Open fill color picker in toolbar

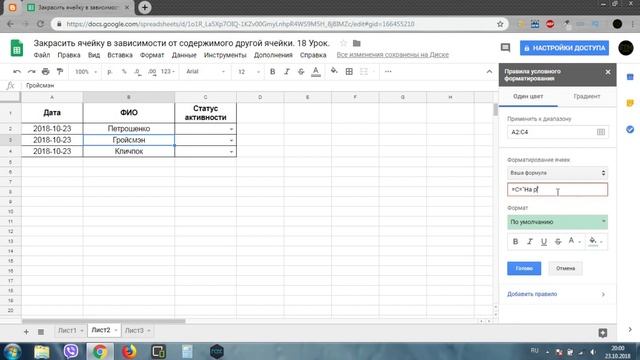pyautogui.click(x=334, y=71)
